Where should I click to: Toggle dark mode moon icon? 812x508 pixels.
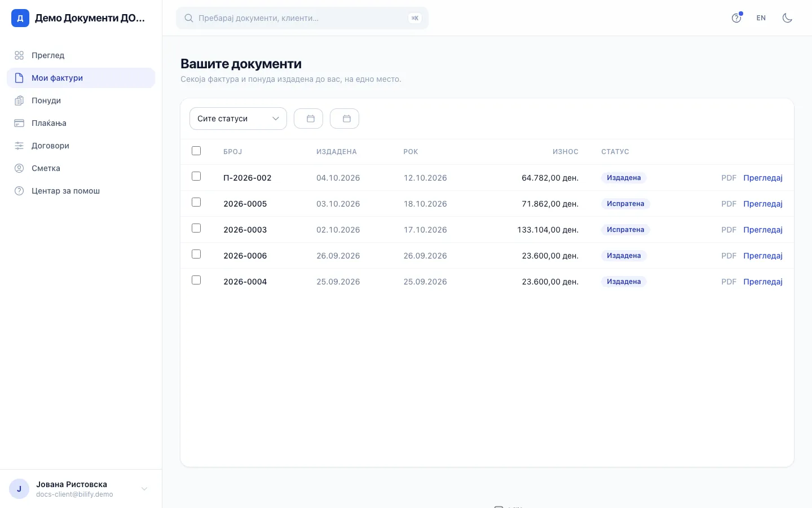pyautogui.click(x=787, y=18)
